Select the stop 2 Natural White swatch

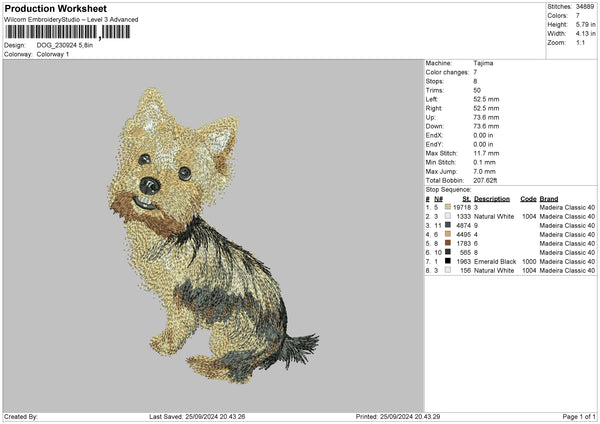[x=448, y=216]
